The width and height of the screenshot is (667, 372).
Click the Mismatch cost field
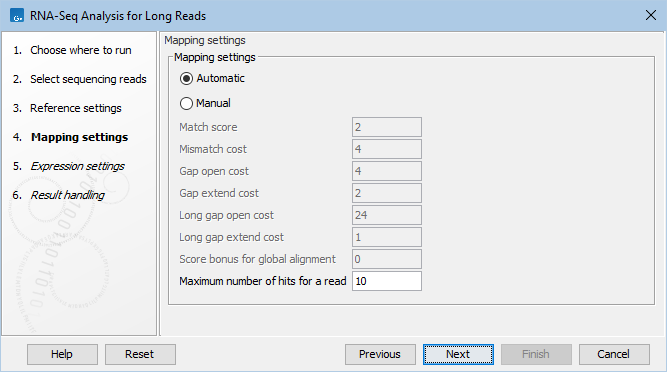[x=387, y=149]
